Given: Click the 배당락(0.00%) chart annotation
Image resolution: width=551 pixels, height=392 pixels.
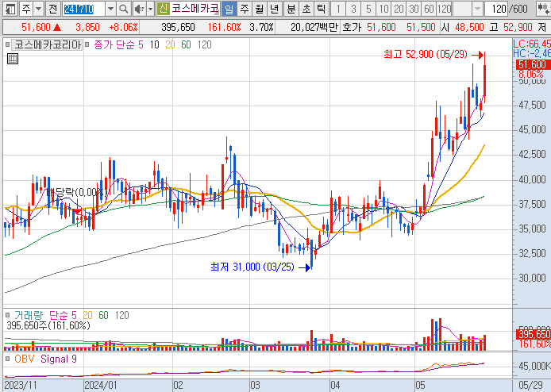Looking at the screenshot, I should pyautogui.click(x=77, y=192).
